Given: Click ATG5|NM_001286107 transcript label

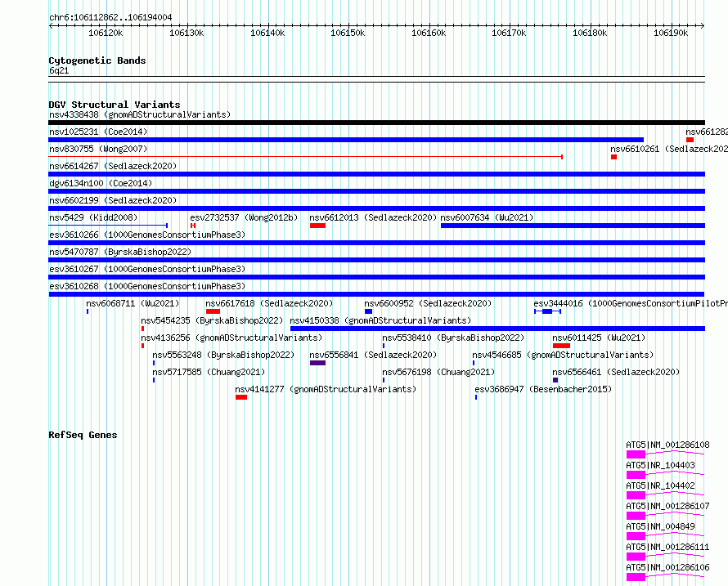Looking at the screenshot, I should point(667,506).
